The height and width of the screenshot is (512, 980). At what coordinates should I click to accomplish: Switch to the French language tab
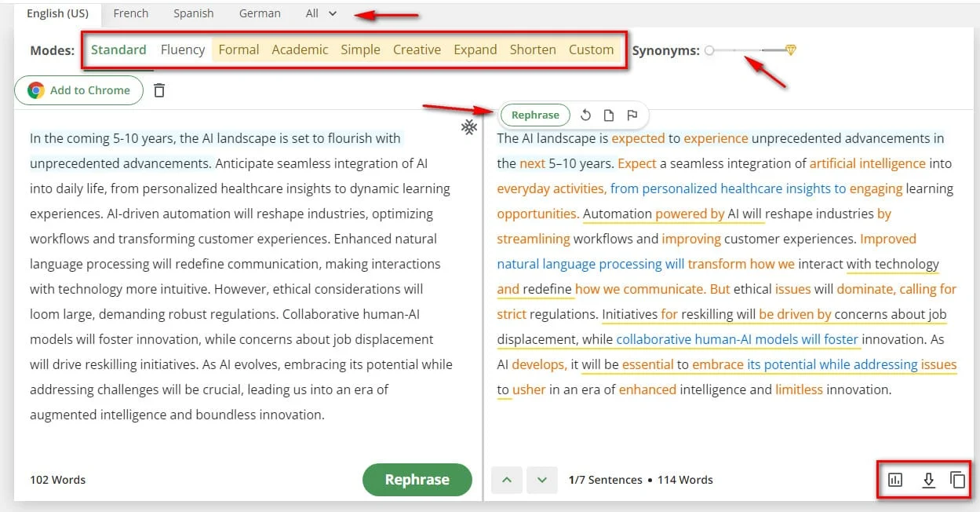(x=130, y=13)
